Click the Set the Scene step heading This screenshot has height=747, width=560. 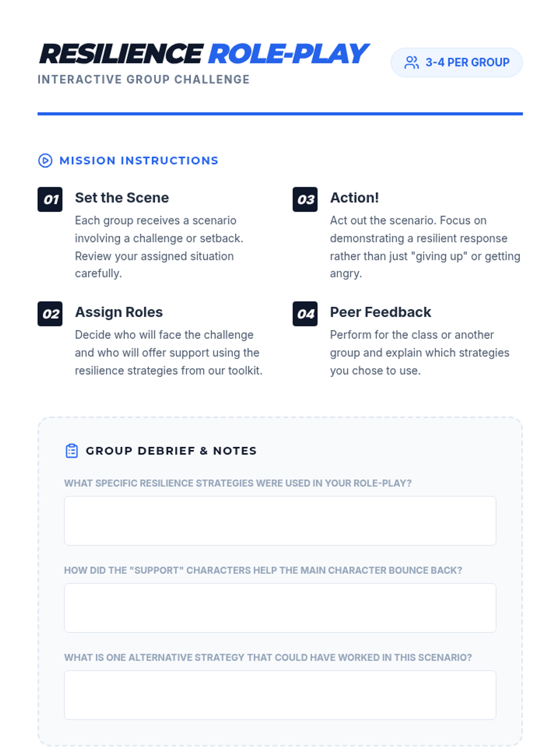point(122,198)
